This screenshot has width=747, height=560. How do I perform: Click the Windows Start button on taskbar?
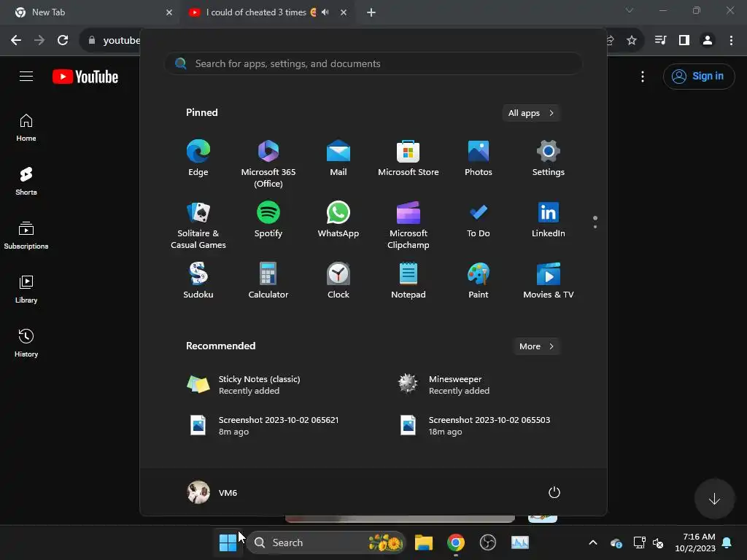pos(228,542)
